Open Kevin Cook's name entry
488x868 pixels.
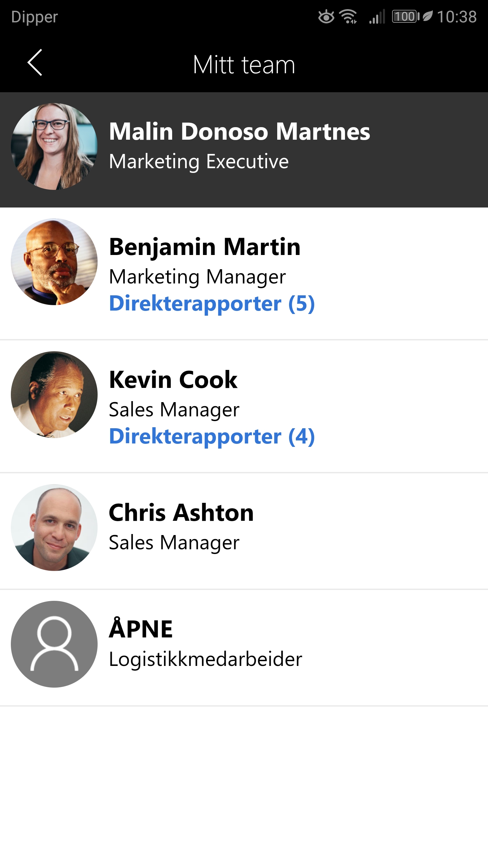(x=173, y=380)
